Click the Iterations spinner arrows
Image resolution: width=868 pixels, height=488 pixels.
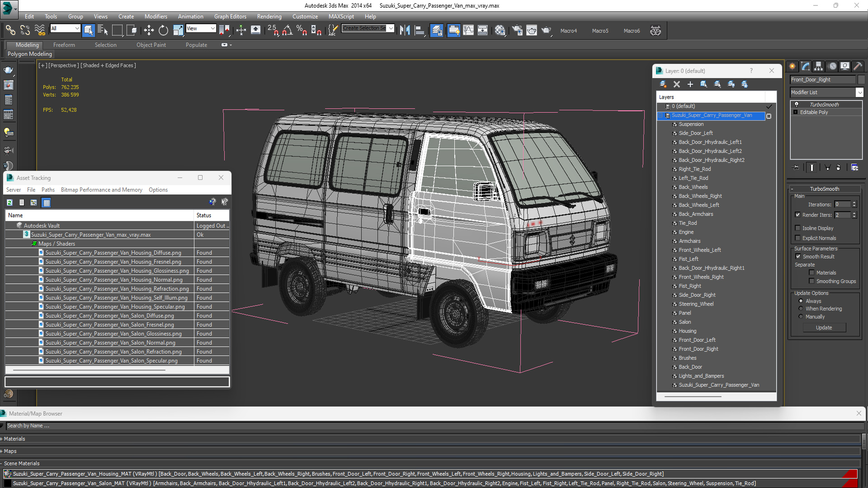pos(854,204)
